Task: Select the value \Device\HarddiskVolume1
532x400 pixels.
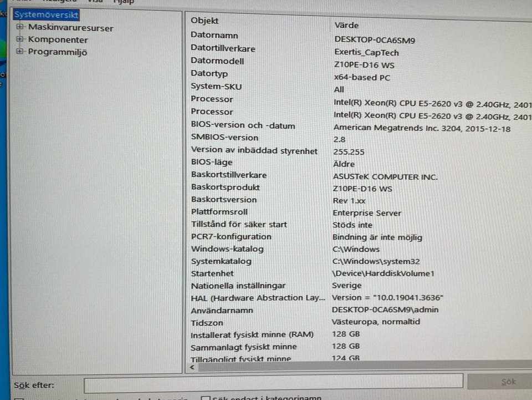Action: (383, 274)
